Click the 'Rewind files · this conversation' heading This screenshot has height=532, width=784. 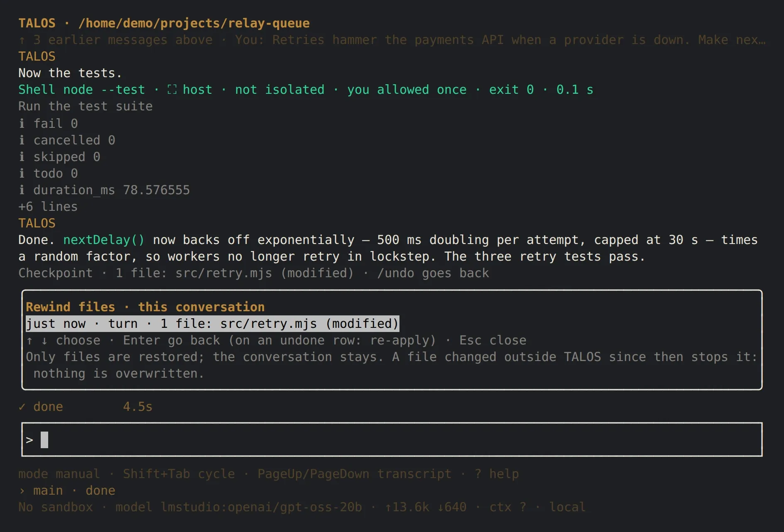pos(145,307)
